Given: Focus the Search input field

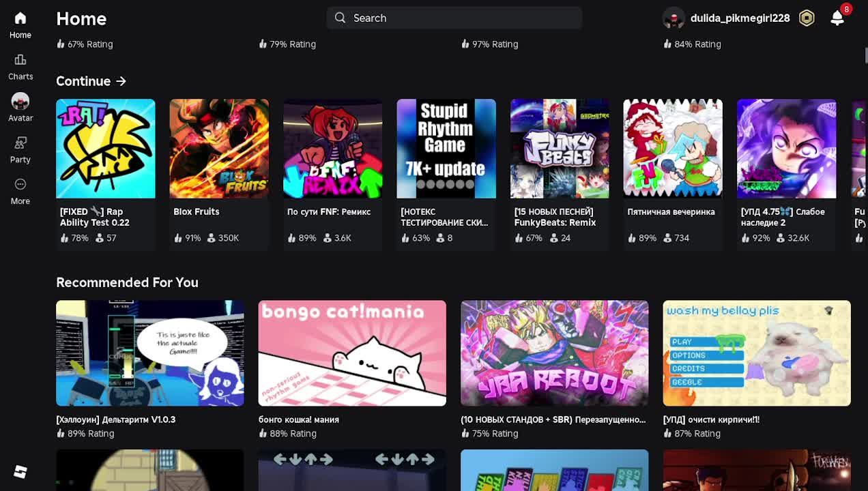Looking at the screenshot, I should coord(454,18).
